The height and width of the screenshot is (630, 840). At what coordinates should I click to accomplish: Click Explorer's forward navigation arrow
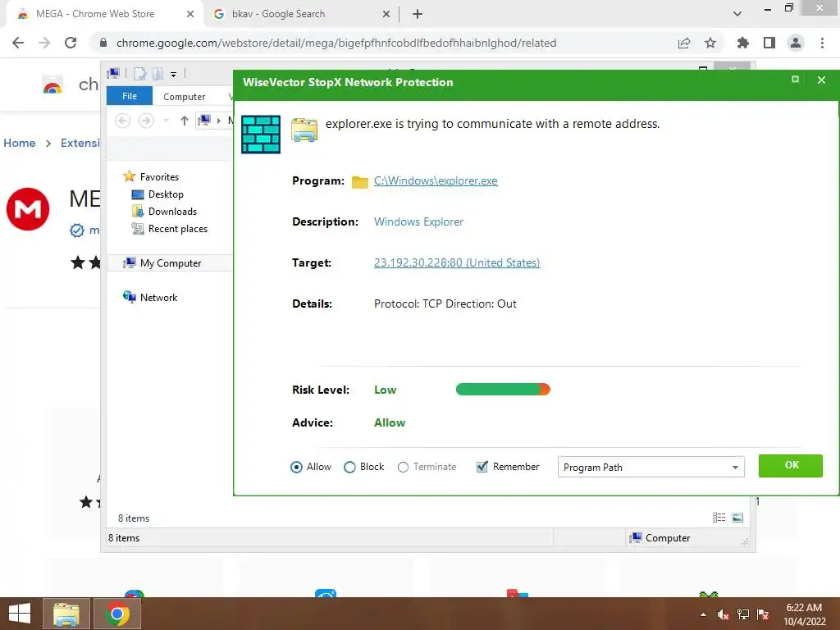(146, 121)
